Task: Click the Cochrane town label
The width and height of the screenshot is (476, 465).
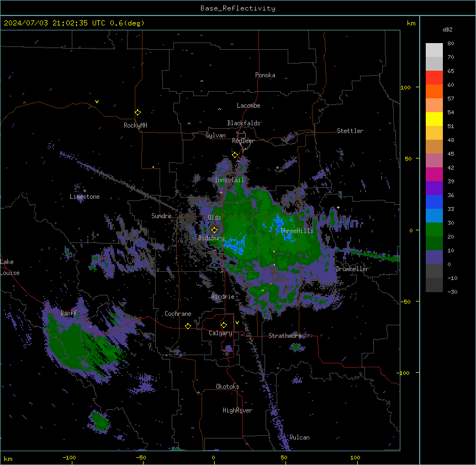Action: (178, 314)
